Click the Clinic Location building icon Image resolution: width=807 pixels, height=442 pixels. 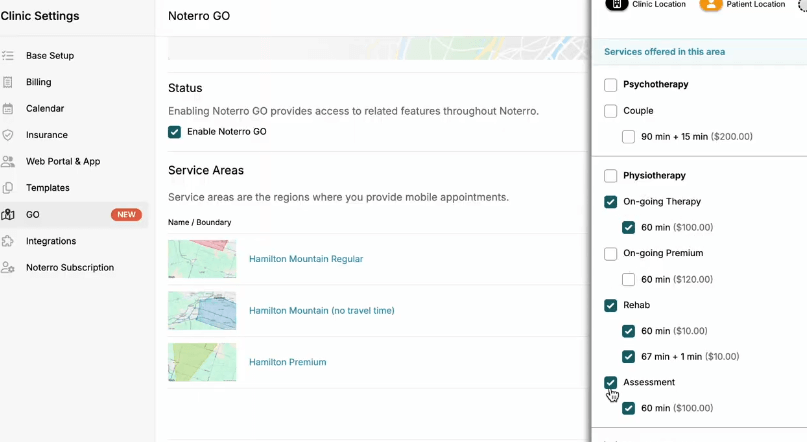(617, 5)
